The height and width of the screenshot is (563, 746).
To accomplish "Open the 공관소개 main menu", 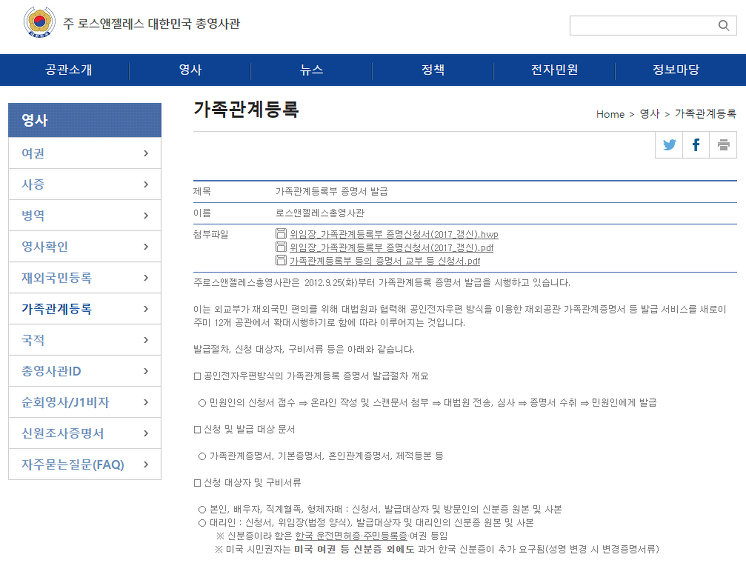I will tap(69, 70).
